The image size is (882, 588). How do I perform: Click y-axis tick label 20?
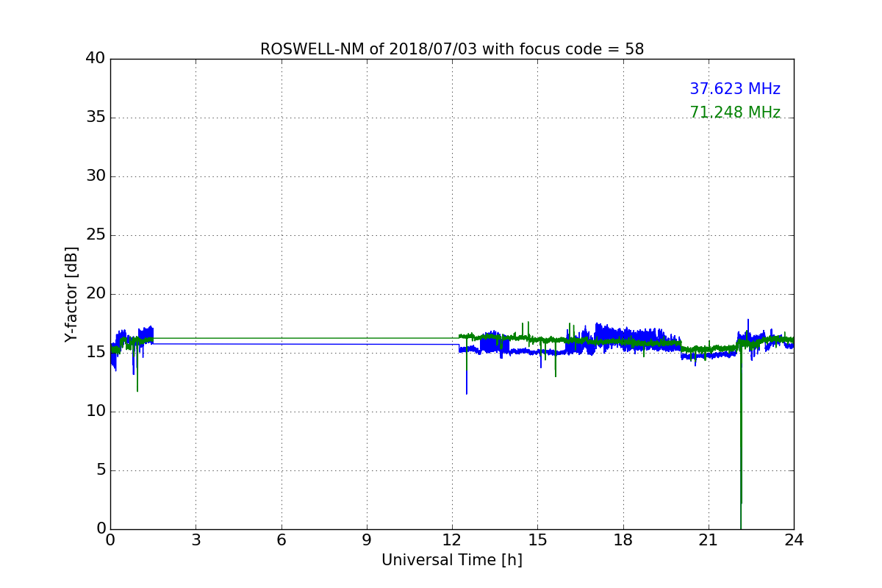click(x=96, y=294)
